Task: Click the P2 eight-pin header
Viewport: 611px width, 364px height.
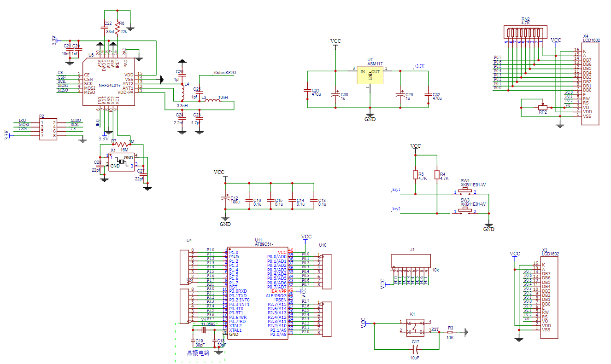Action: 48,129
